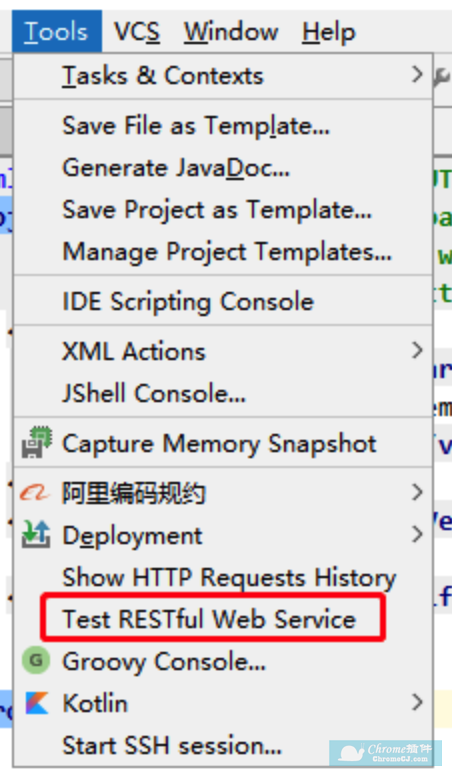Click the Capture Memory Snapshot icon
The image size is (452, 776).
(36, 442)
